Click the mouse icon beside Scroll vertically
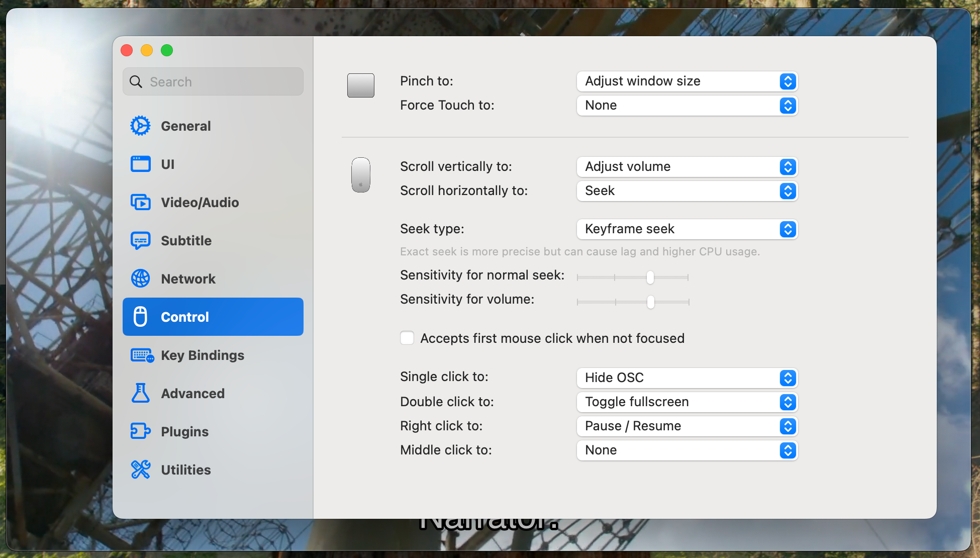Image resolution: width=980 pixels, height=558 pixels. click(x=361, y=175)
